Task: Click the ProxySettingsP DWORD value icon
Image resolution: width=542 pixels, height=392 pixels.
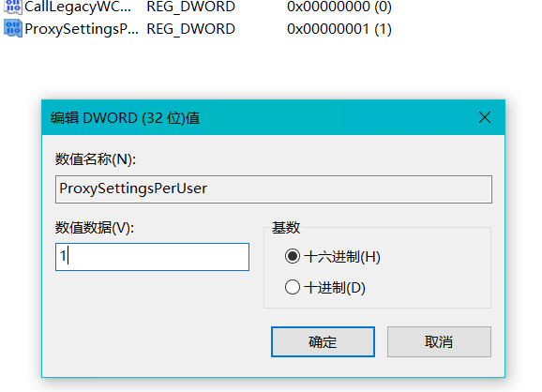Action: 13,29
